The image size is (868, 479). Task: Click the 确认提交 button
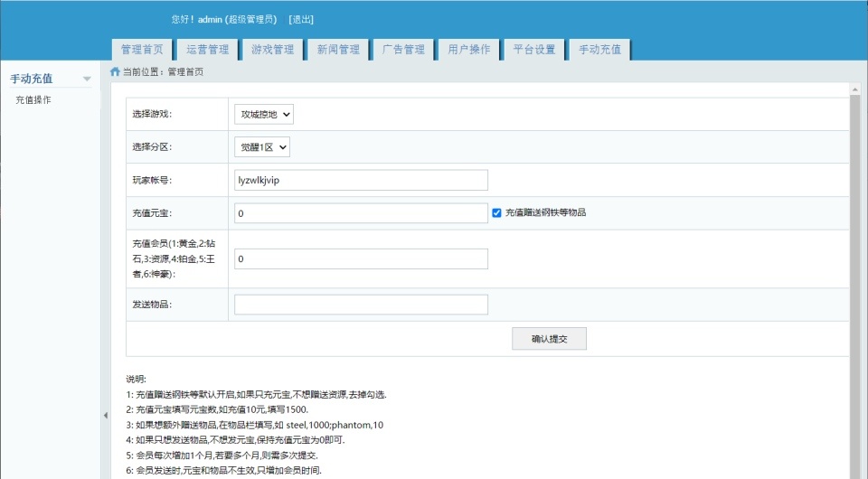tap(549, 339)
